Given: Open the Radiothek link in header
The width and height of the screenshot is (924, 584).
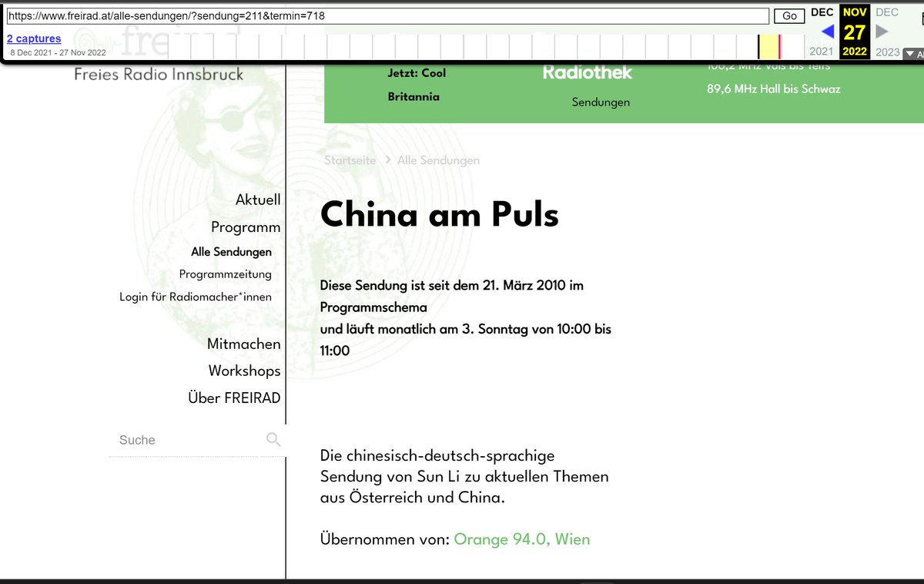Looking at the screenshot, I should [x=588, y=72].
